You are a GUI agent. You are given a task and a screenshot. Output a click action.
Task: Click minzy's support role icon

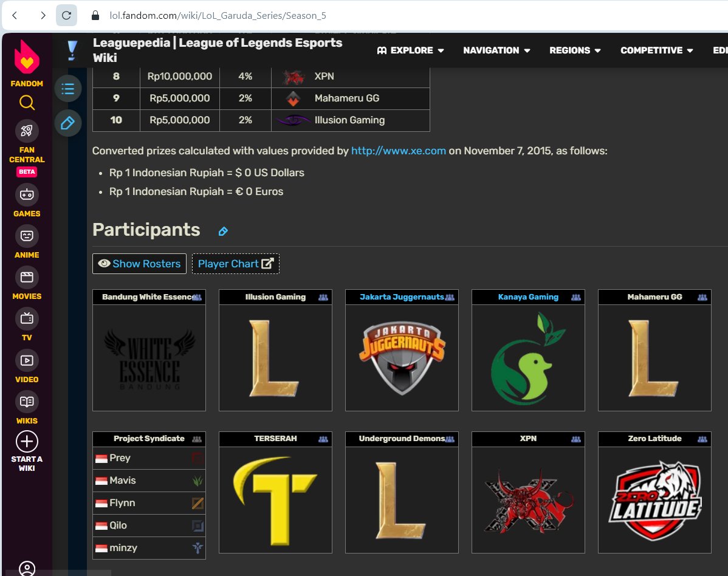197,548
